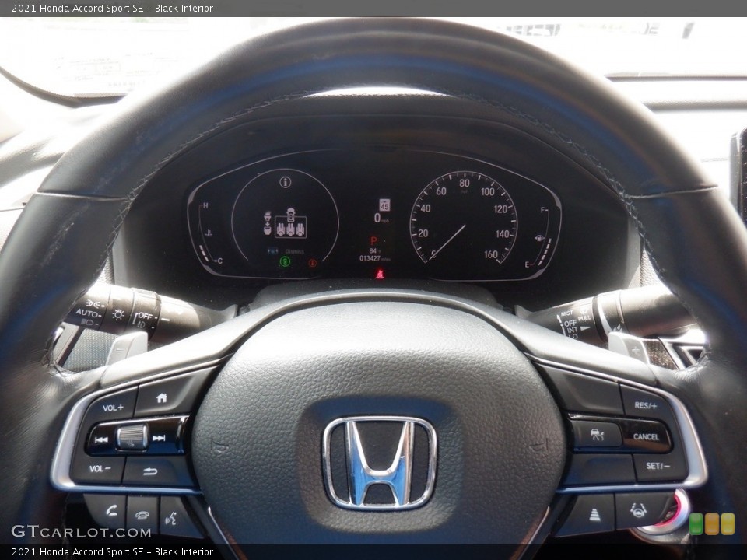Select the info icon in left gauge
747x560 pixels.
(285, 182)
